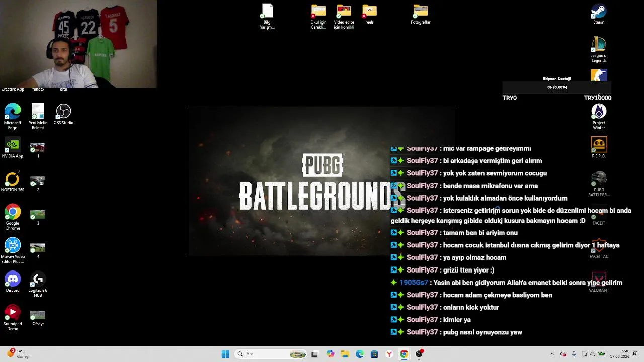
Task: Click chat message 'onların kick yoktur'
Action: (x=471, y=307)
